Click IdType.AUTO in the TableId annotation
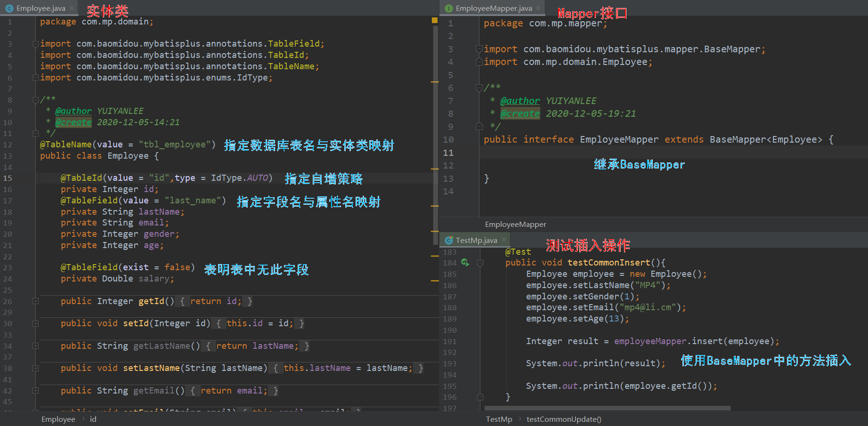This screenshot has height=426, width=868. point(240,178)
